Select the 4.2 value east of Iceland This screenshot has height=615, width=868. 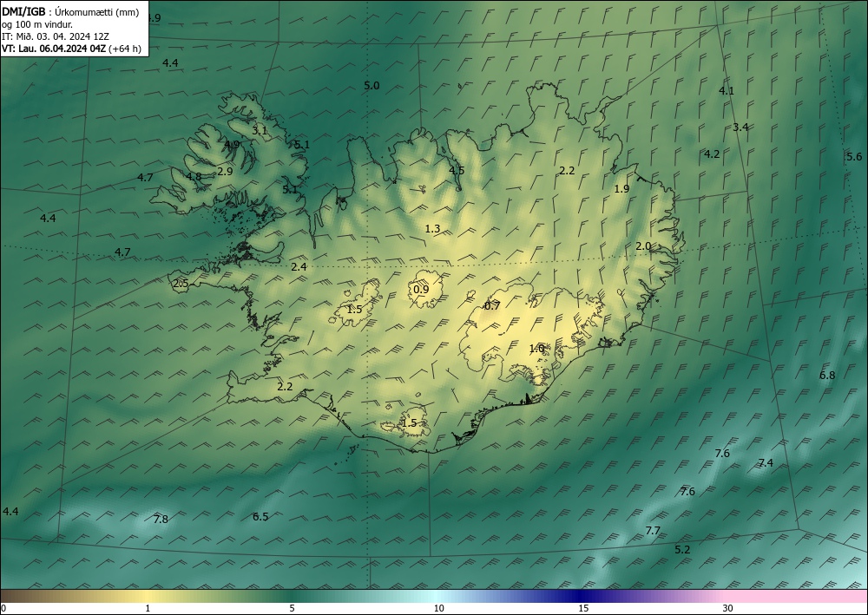[712, 154]
